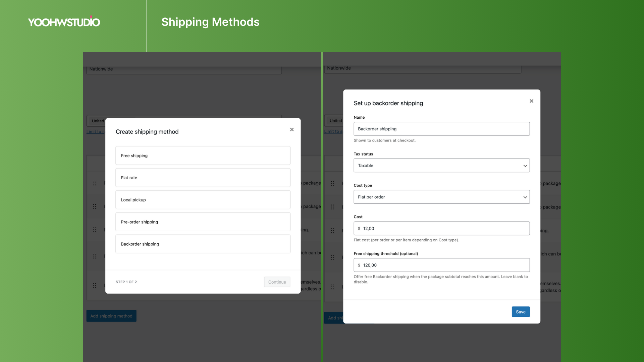
Task: Click last drag handle in left shipping list
Action: pyautogui.click(x=95, y=285)
